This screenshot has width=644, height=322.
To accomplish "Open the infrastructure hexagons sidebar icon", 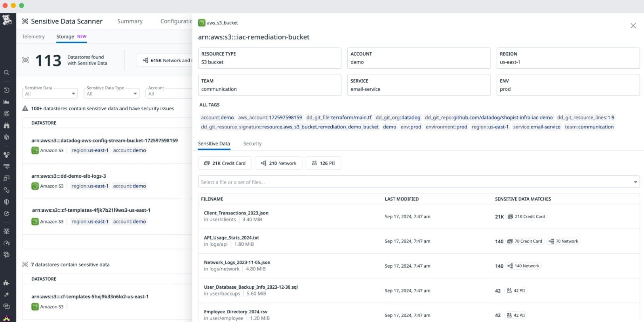I will pos(6,137).
